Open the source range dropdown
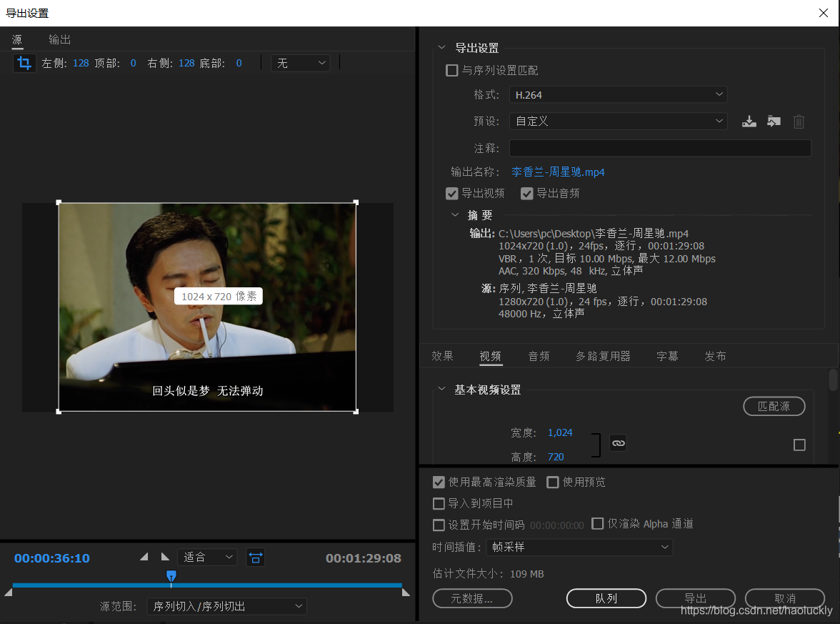Image resolution: width=840 pixels, height=624 pixels. [226, 606]
